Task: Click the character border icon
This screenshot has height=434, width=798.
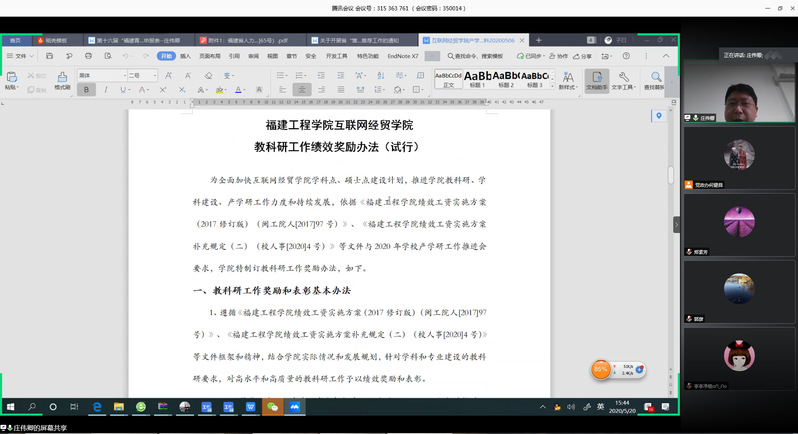Action: 259,90
